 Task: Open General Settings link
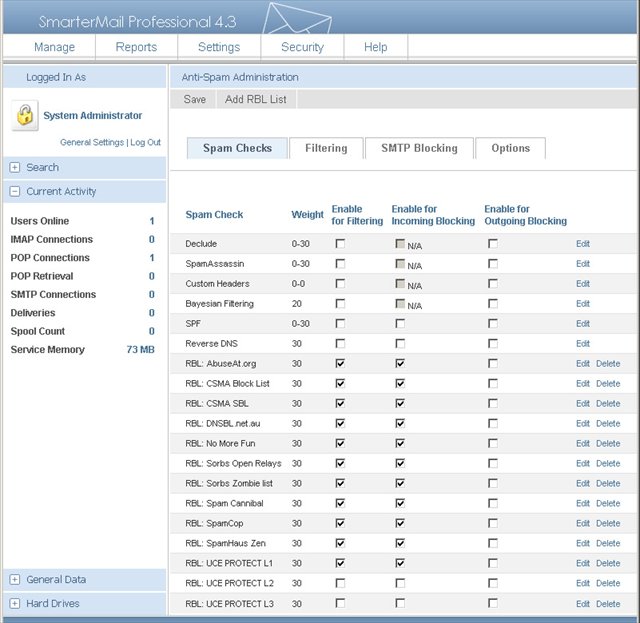92,142
